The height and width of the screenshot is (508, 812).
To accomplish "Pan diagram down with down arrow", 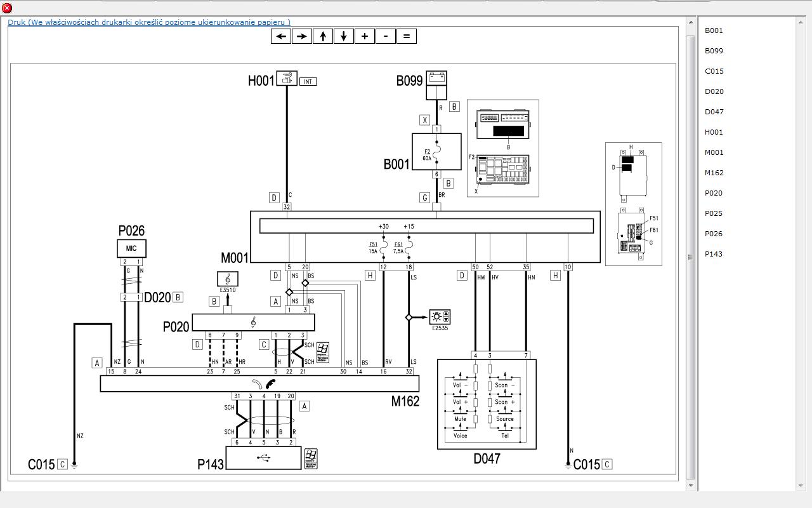I will pyautogui.click(x=344, y=36).
